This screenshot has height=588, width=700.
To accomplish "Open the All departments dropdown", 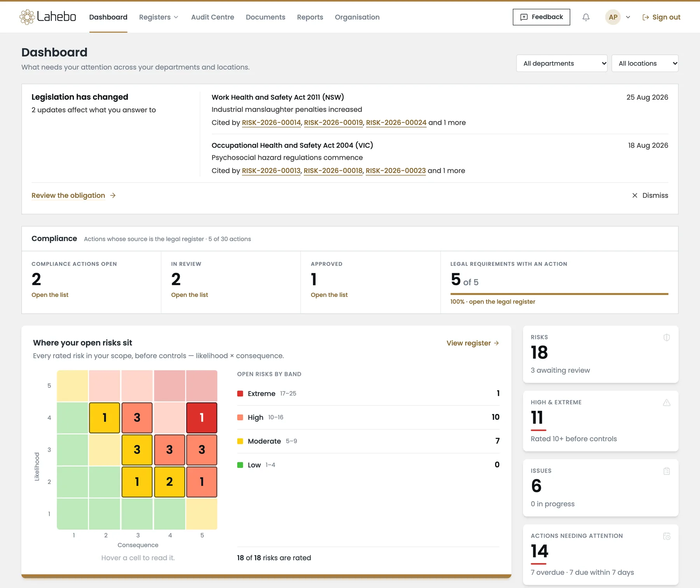I will click(x=562, y=63).
